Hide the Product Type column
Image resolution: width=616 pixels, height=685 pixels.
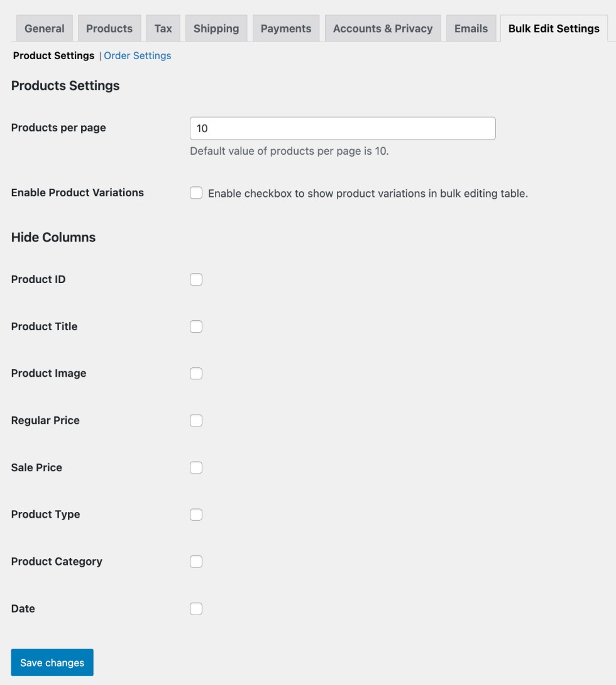[x=196, y=515]
